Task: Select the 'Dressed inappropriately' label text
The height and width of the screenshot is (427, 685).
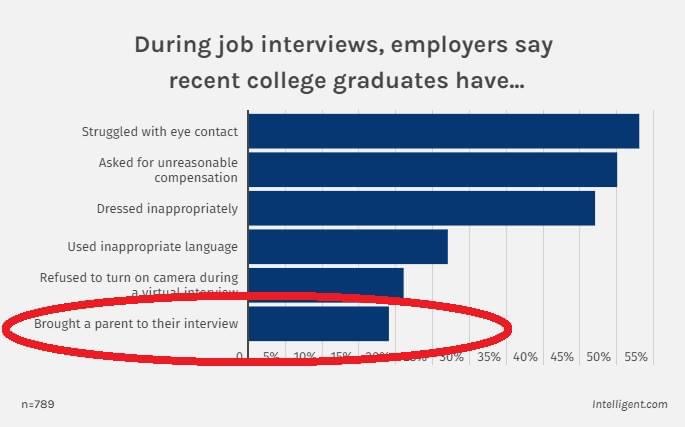Action: 167,208
